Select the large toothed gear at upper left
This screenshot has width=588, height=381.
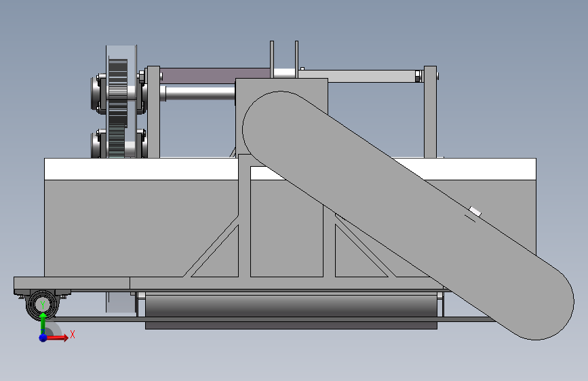[118, 92]
